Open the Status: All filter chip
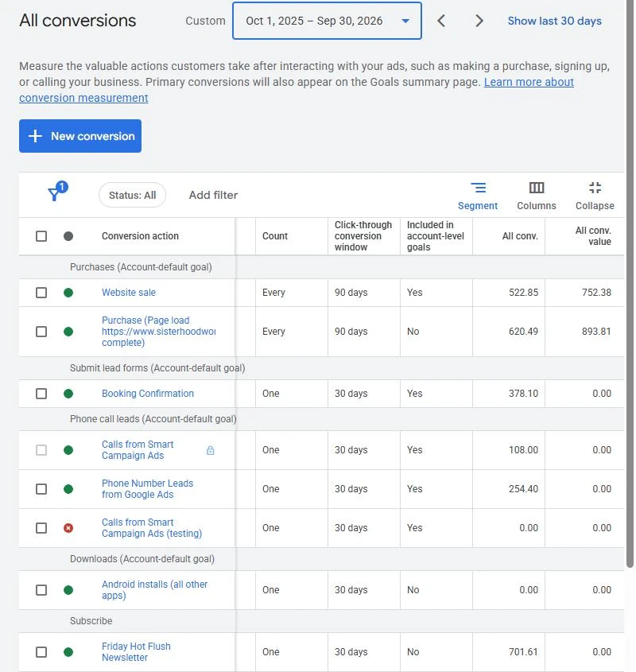The height and width of the screenshot is (672, 636). point(132,196)
